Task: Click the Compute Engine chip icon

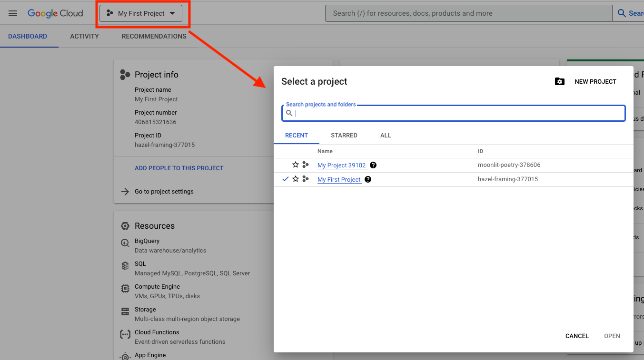Action: 125,289
